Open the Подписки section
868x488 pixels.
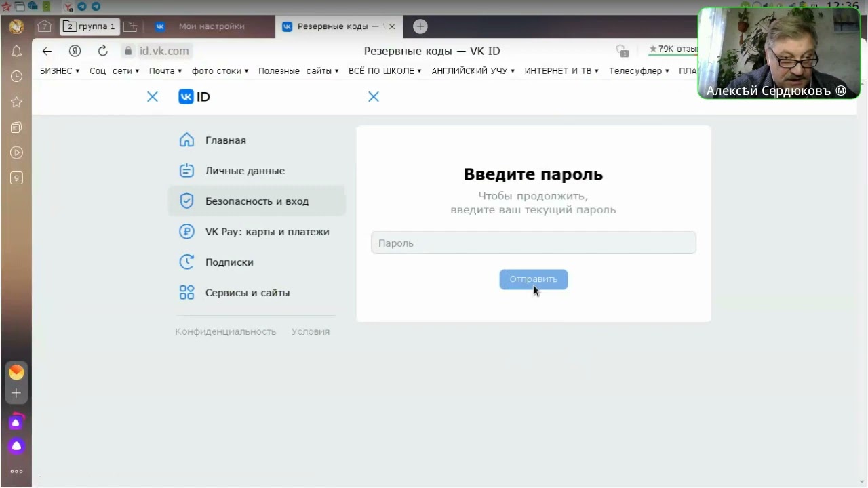pyautogui.click(x=257, y=262)
